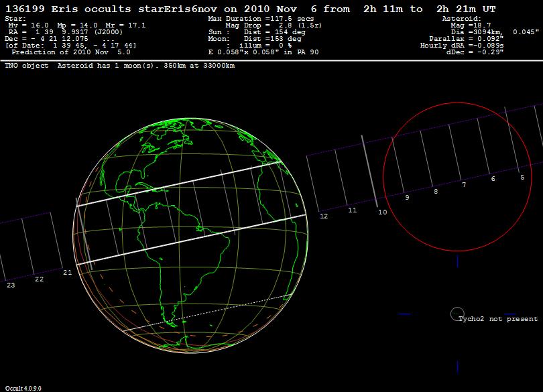Click the minute marker labeled 22

click(40, 279)
